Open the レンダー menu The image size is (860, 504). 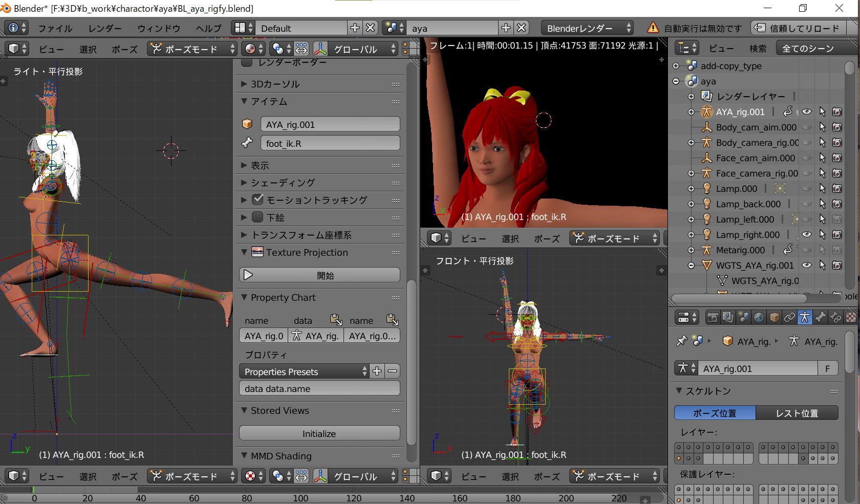click(105, 28)
